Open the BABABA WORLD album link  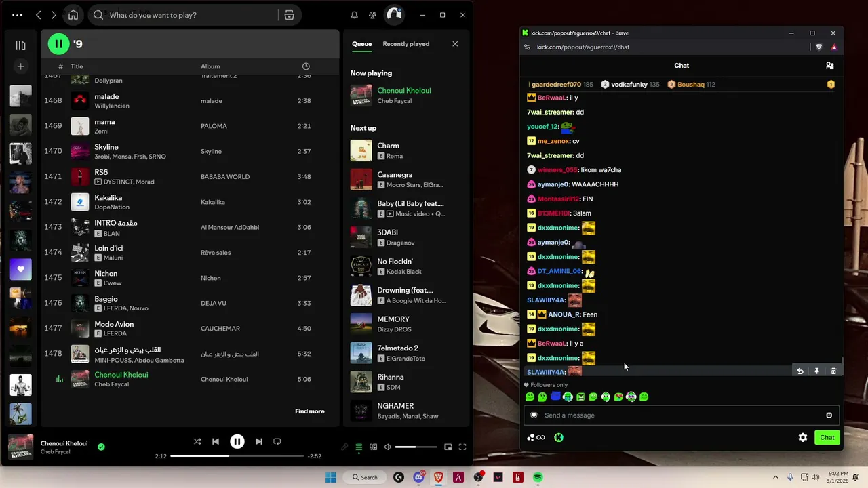click(x=225, y=177)
